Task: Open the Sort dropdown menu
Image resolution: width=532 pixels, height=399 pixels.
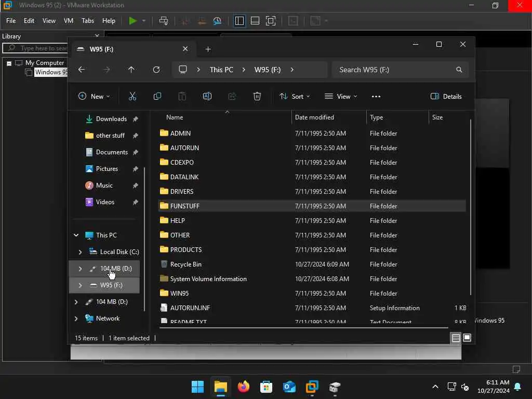Action: [x=295, y=96]
